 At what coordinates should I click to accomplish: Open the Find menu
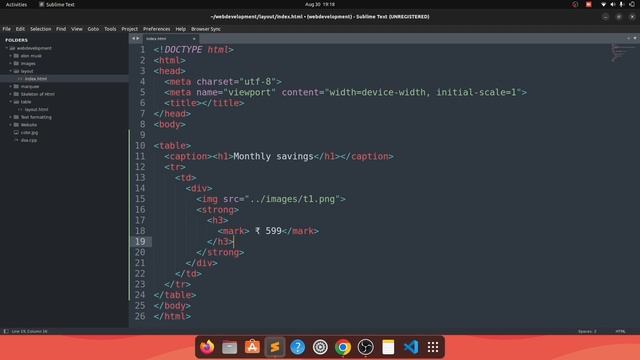61,29
